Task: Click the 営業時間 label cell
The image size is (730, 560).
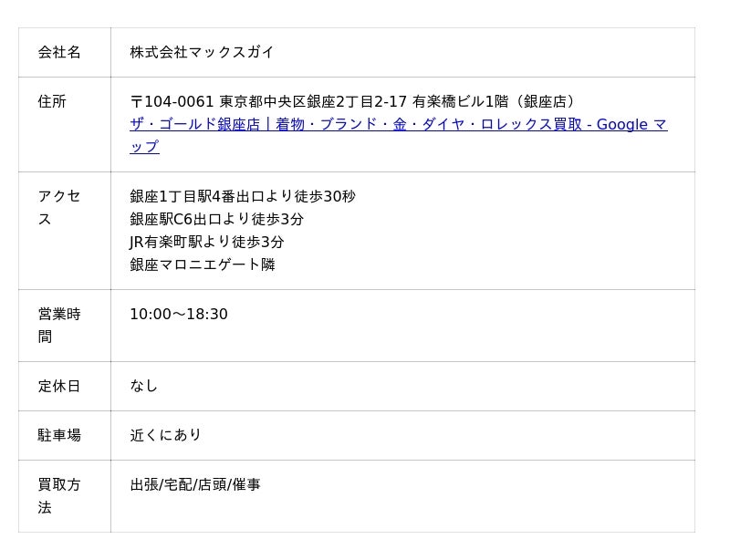Action: tap(64, 326)
